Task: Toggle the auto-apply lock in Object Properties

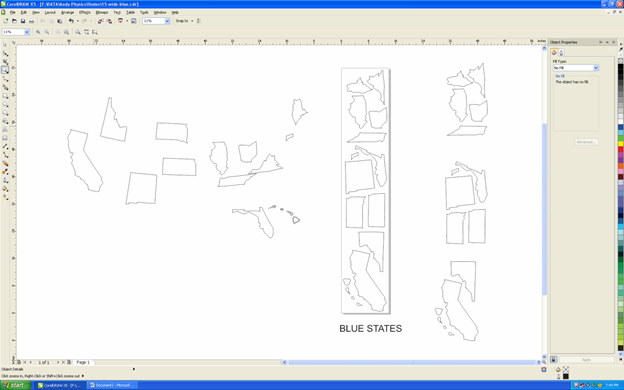Action: 553,359
